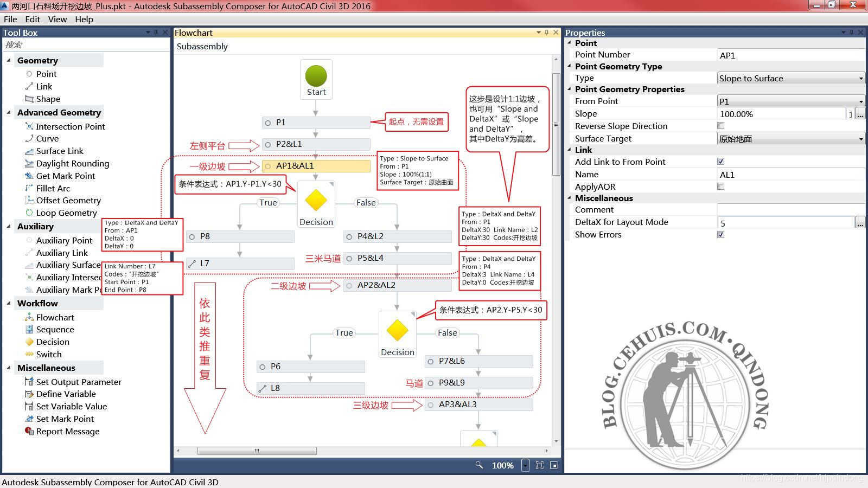Select the P4&L2 flowchart node

pyautogui.click(x=397, y=236)
